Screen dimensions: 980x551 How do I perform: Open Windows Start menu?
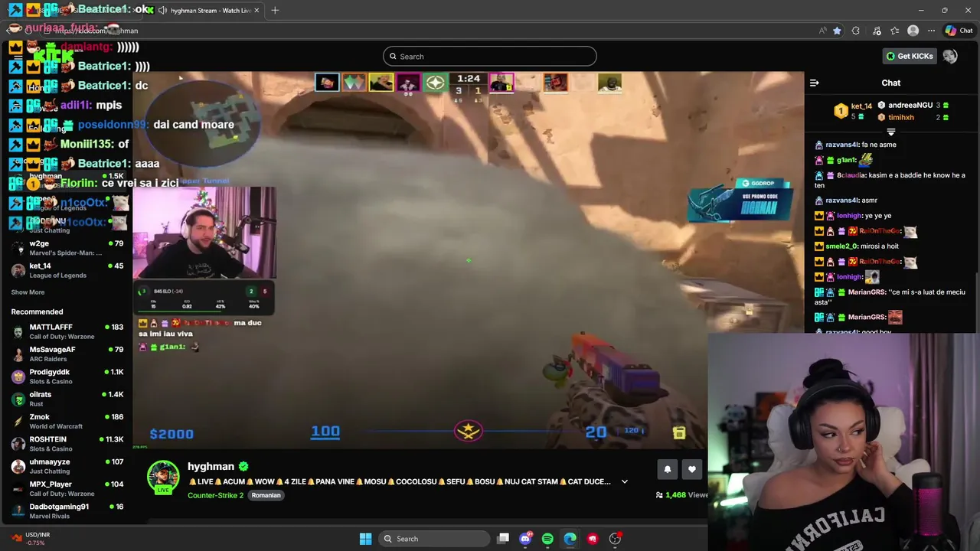click(366, 539)
